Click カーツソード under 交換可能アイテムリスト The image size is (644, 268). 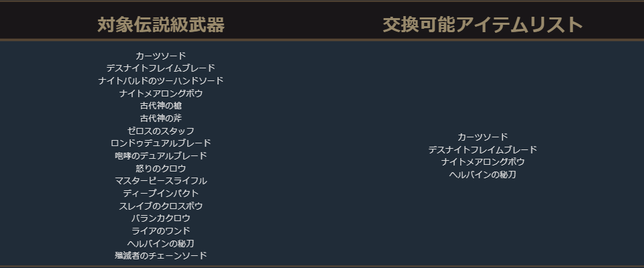coord(482,137)
